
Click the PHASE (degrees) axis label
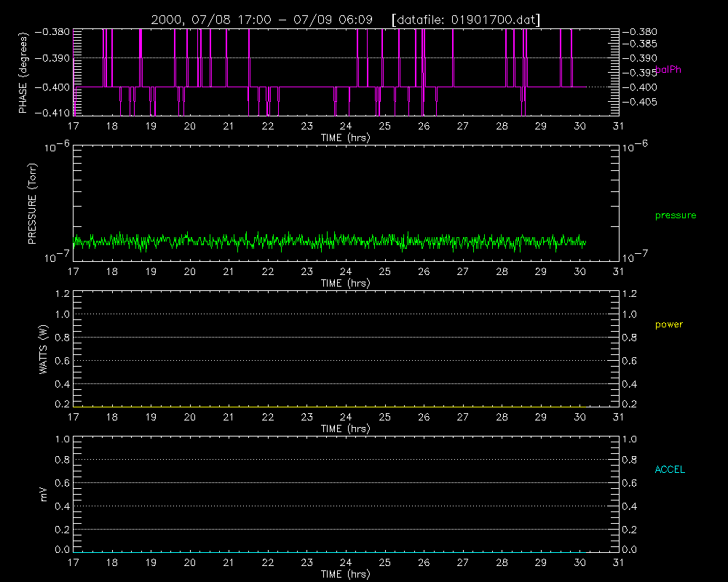[23, 73]
